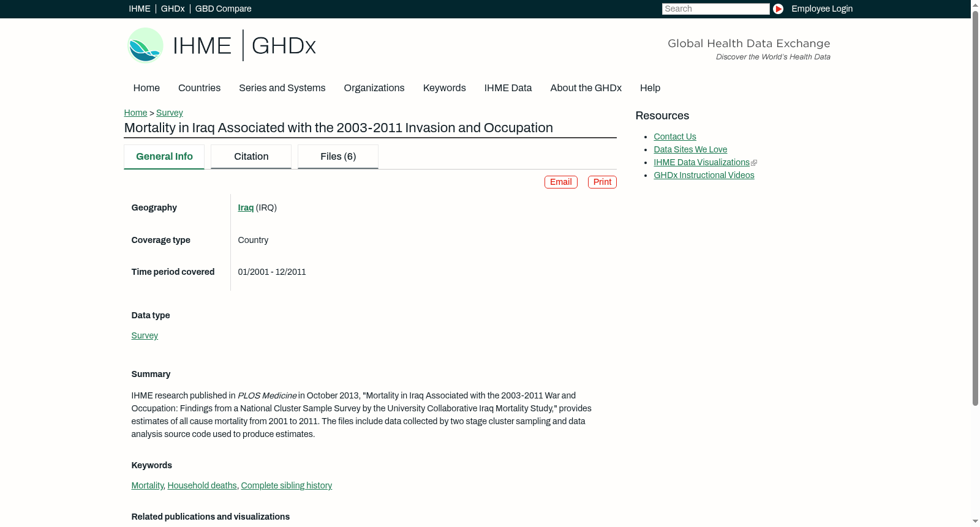Open Complete sibling history keyword link

287,486
